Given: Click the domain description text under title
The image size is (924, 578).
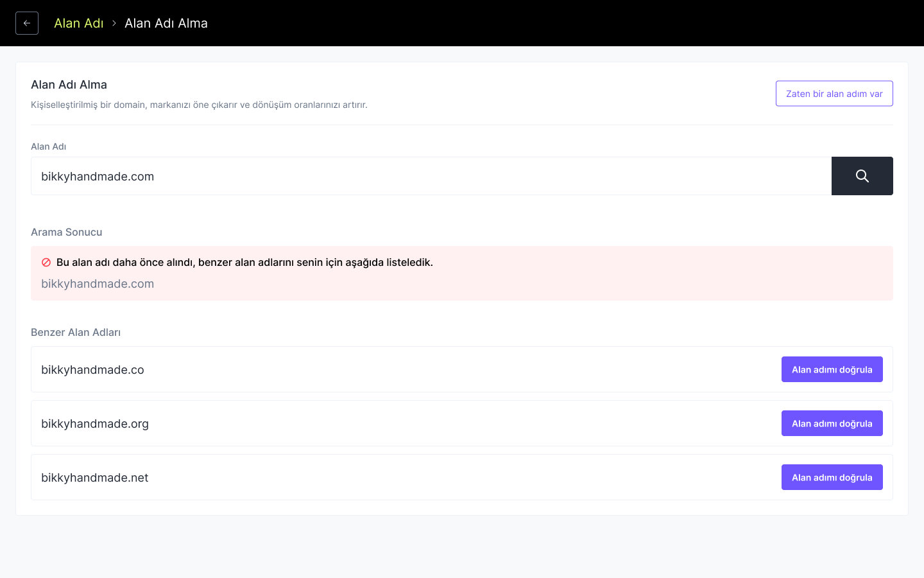Looking at the screenshot, I should coord(199,104).
